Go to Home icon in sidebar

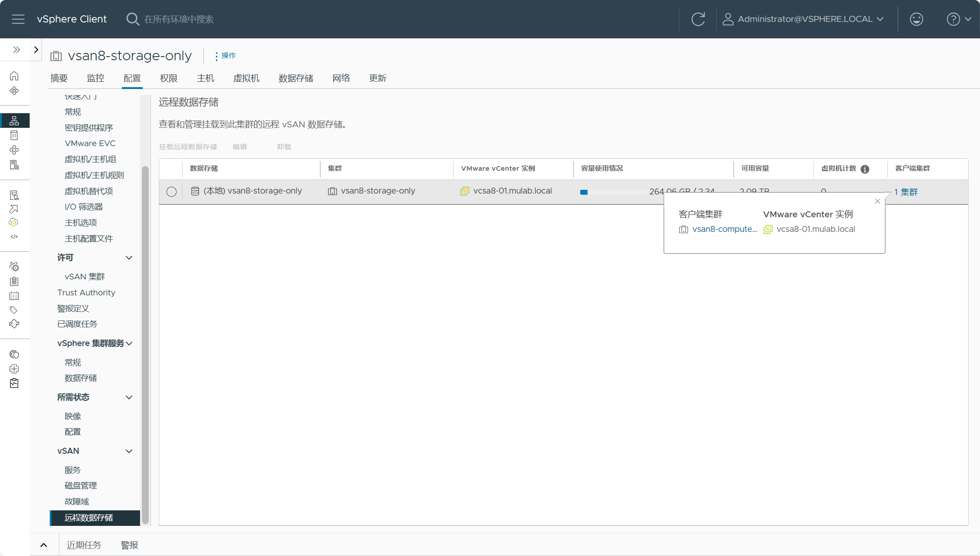point(14,76)
